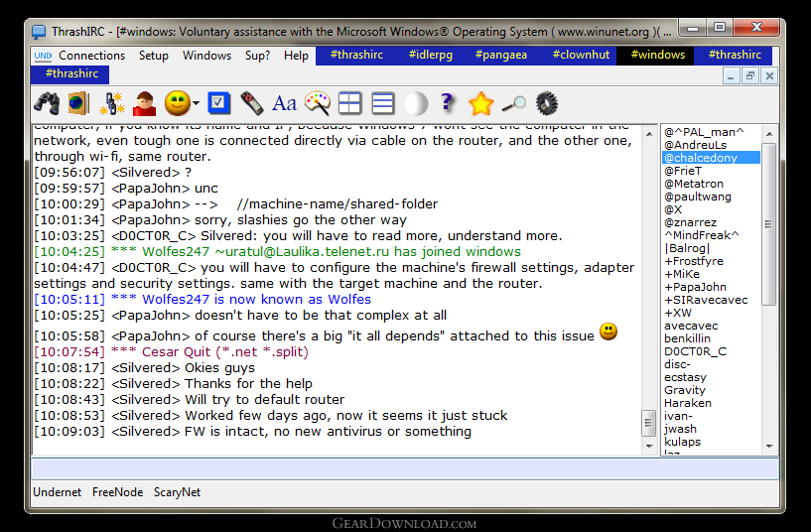The height and width of the screenshot is (532, 811).
Task: Open the Setup menu
Action: tap(154, 56)
